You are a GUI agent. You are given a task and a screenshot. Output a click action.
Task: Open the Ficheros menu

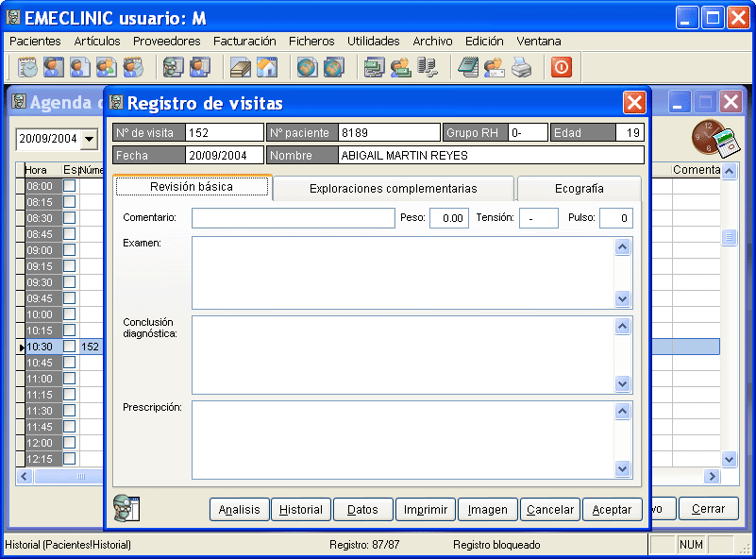311,41
